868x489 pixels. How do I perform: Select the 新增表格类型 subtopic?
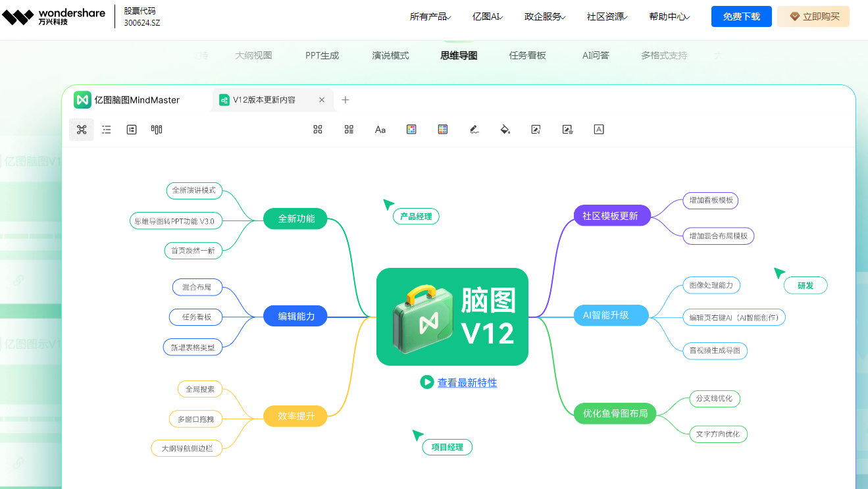(193, 347)
